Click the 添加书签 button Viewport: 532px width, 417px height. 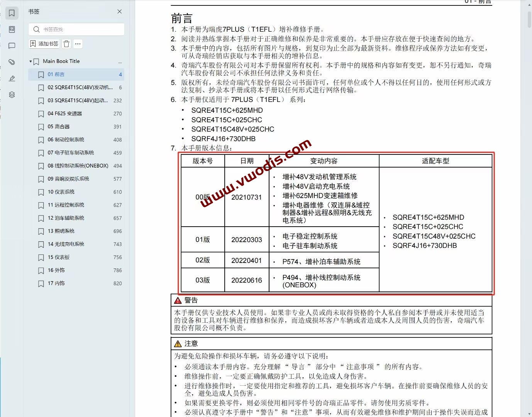pos(44,44)
